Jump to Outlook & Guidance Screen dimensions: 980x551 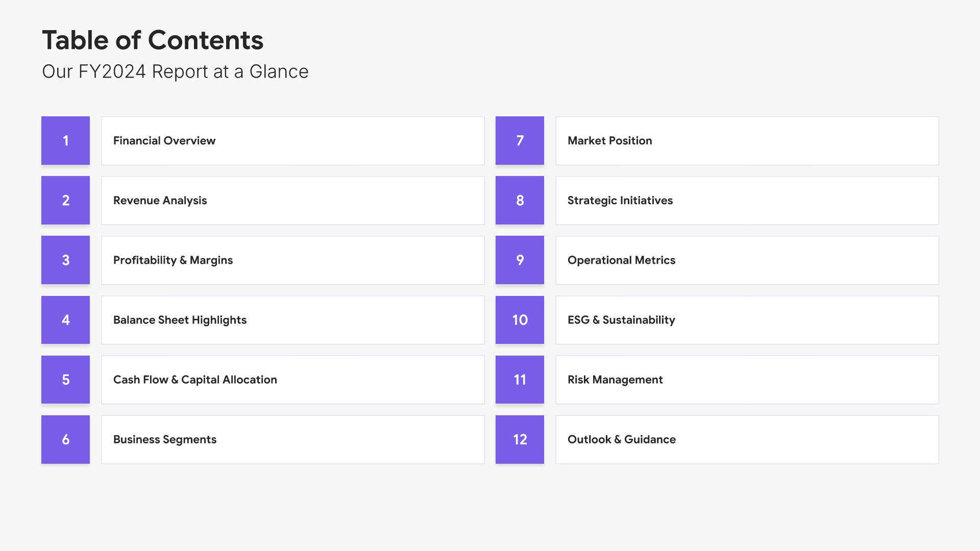pyautogui.click(x=747, y=439)
